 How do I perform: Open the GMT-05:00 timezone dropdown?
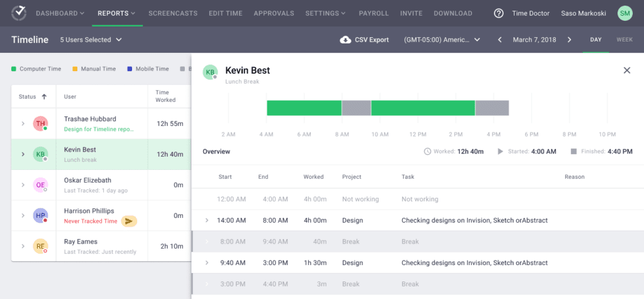pos(442,40)
